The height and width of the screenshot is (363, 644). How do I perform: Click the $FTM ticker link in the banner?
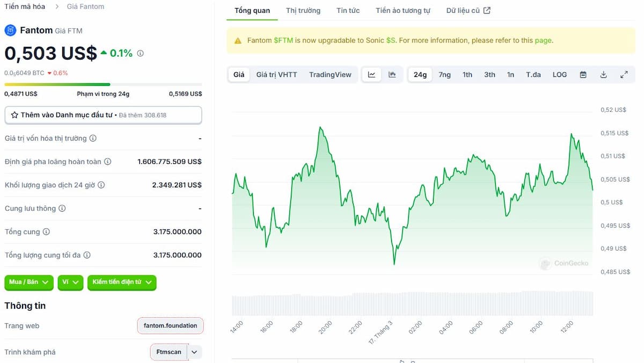pyautogui.click(x=283, y=40)
